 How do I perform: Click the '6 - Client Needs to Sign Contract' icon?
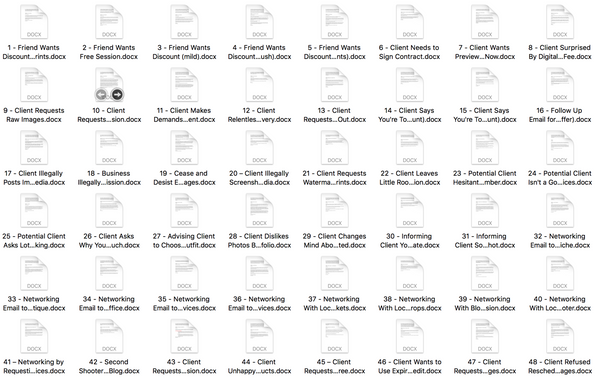pos(410,22)
